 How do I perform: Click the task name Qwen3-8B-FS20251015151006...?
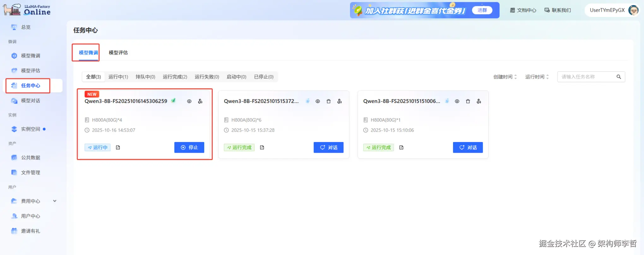coord(402,101)
